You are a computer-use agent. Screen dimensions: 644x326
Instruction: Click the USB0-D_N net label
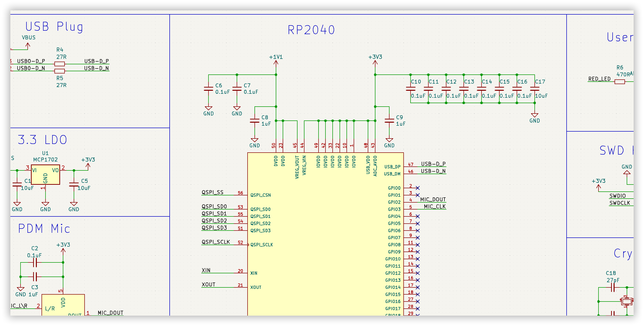[x=31, y=68]
